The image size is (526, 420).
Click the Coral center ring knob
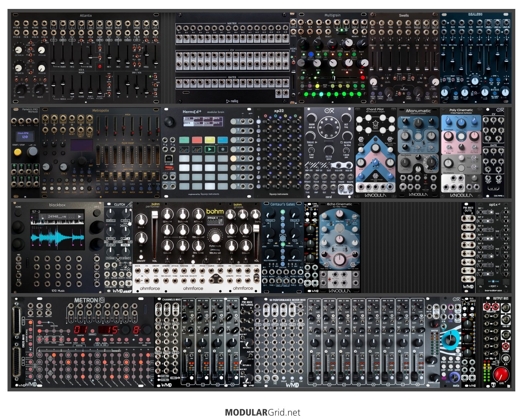[x=329, y=127]
